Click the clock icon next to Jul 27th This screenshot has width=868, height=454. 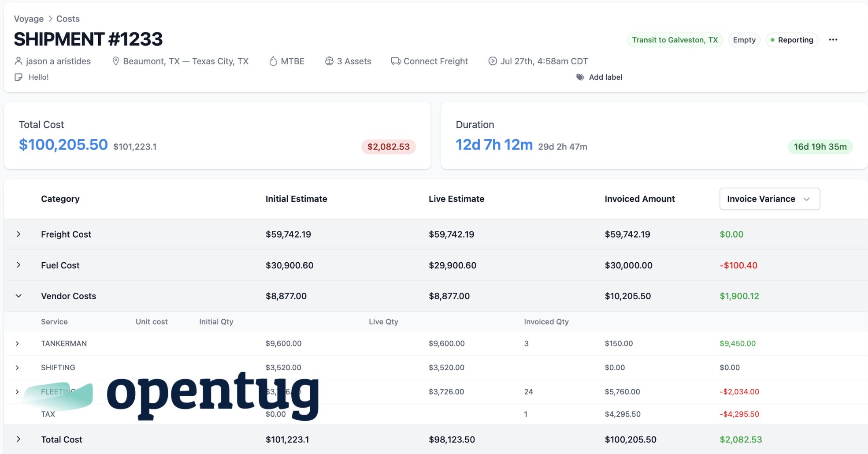pos(493,61)
